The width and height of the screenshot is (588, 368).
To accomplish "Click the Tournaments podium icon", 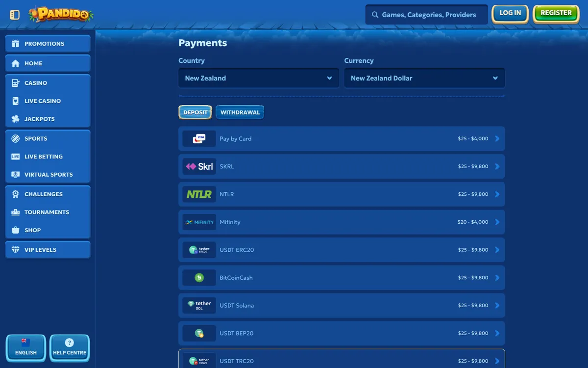I will 15,212.
